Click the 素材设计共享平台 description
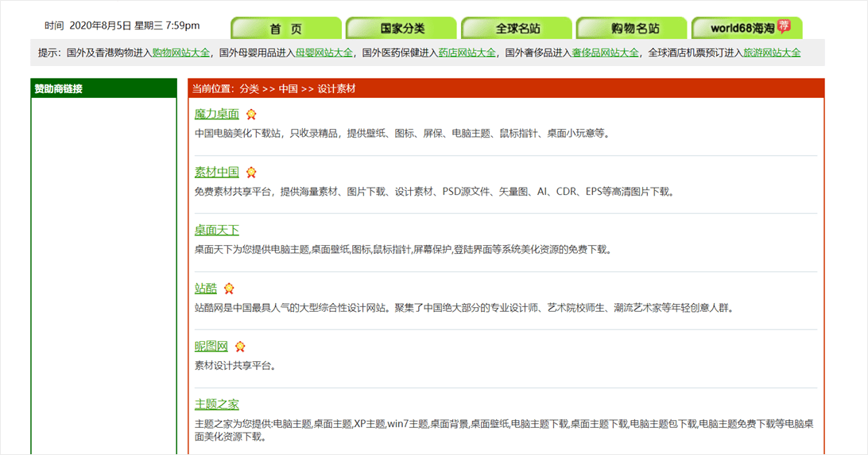 [x=235, y=366]
